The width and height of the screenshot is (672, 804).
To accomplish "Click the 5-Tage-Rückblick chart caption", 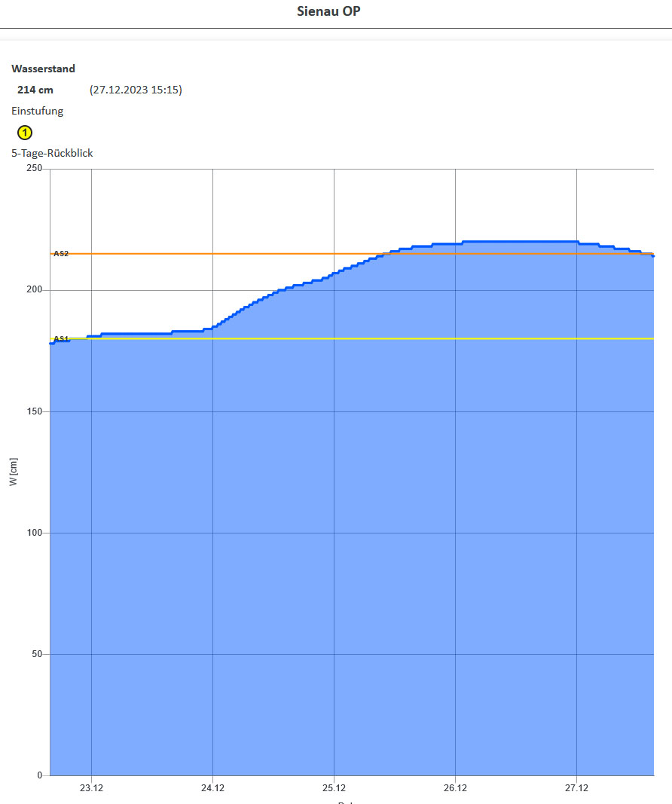I will [52, 153].
